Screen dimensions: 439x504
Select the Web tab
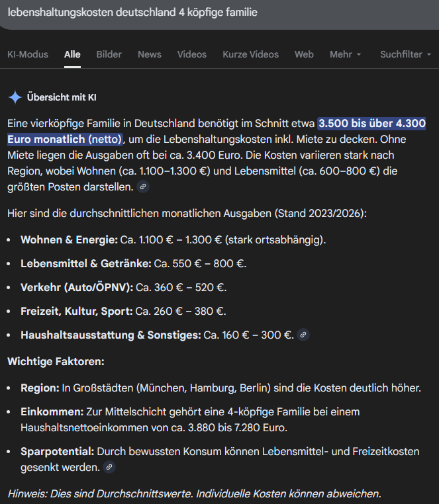[x=304, y=54]
